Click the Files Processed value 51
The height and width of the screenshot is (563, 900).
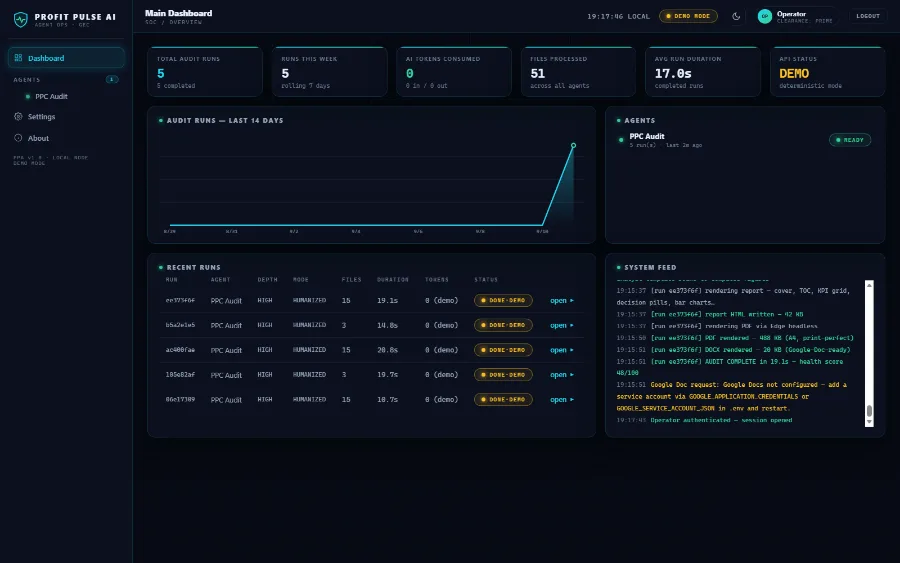(537, 73)
